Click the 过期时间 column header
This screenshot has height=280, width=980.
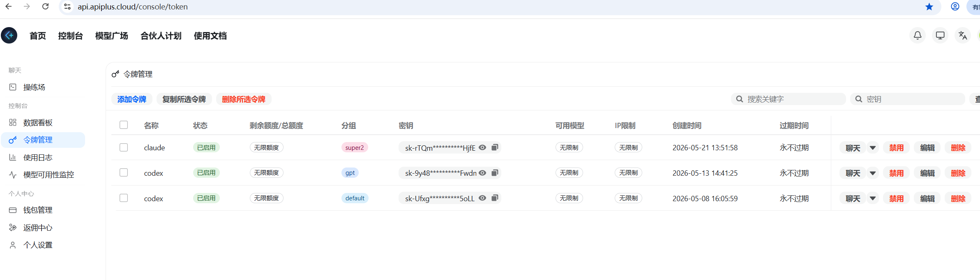tap(794, 126)
